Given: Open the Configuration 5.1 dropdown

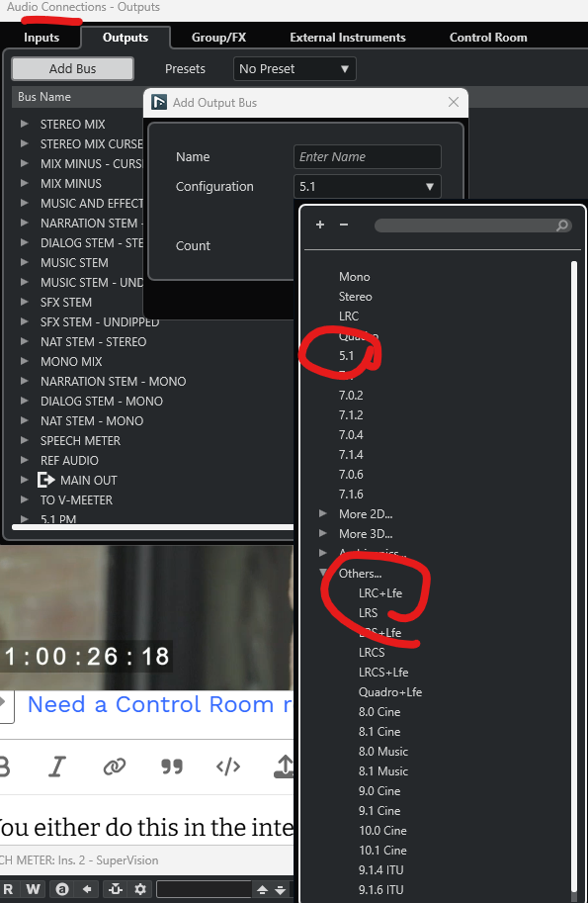Looking at the screenshot, I should (367, 187).
